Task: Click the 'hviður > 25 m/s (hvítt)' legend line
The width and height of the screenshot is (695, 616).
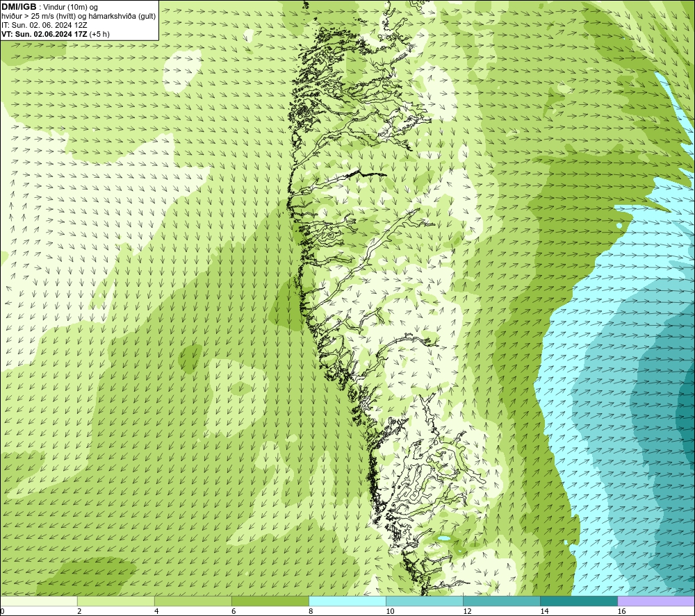Action: point(79,17)
